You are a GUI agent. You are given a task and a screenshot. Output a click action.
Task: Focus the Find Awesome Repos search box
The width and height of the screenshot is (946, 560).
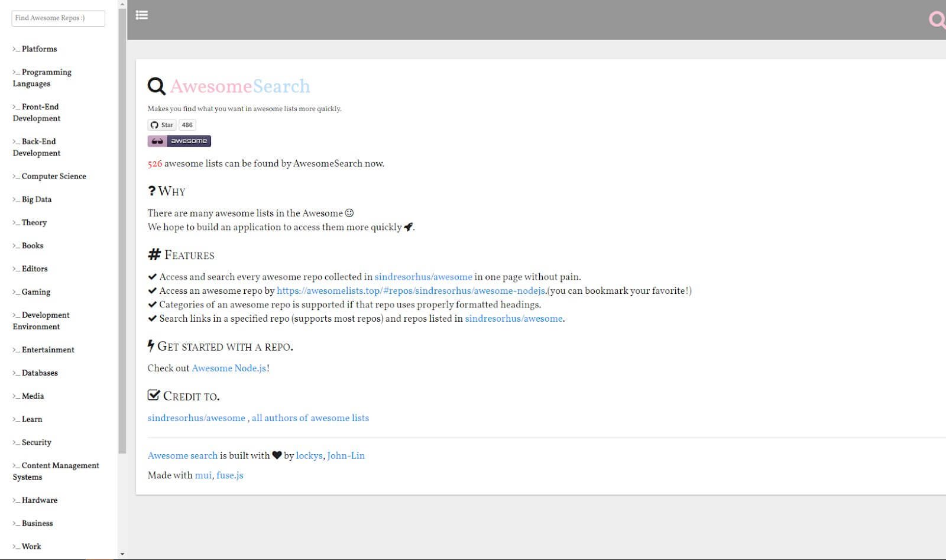point(59,18)
